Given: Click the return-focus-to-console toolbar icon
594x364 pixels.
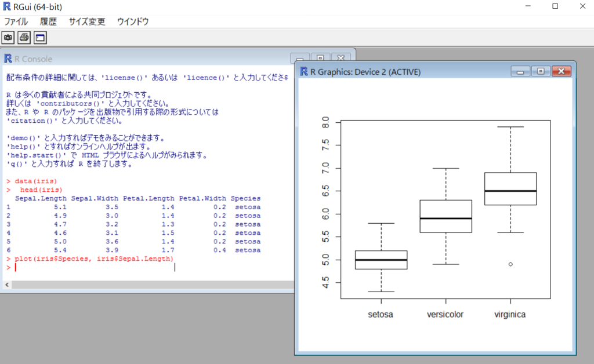Looking at the screenshot, I should pos(40,38).
